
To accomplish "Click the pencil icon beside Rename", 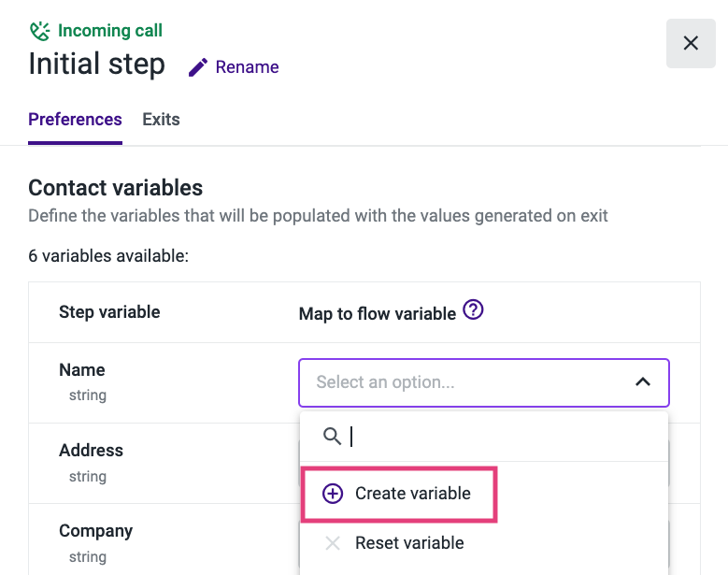I will 198,67.
